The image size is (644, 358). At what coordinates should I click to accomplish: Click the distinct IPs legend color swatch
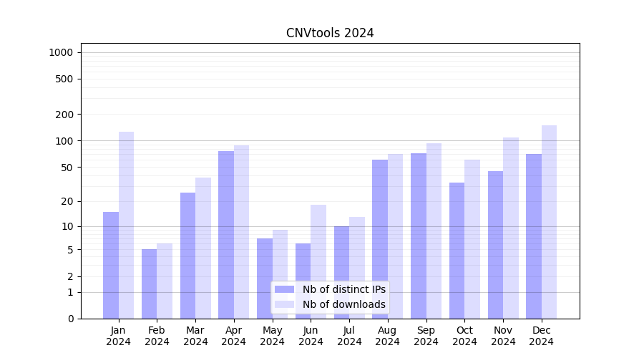tap(284, 289)
